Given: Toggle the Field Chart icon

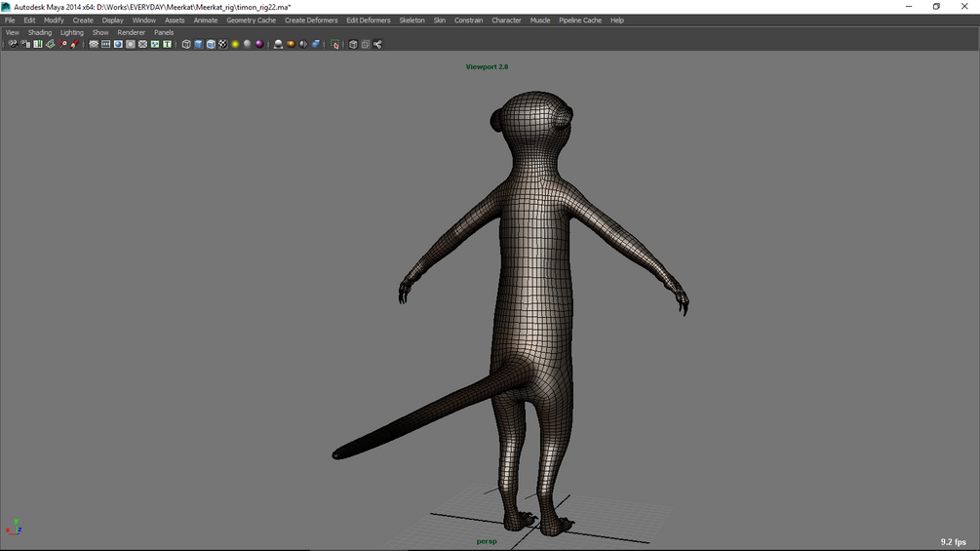Looking at the screenshot, I should pyautogui.click(x=142, y=44).
